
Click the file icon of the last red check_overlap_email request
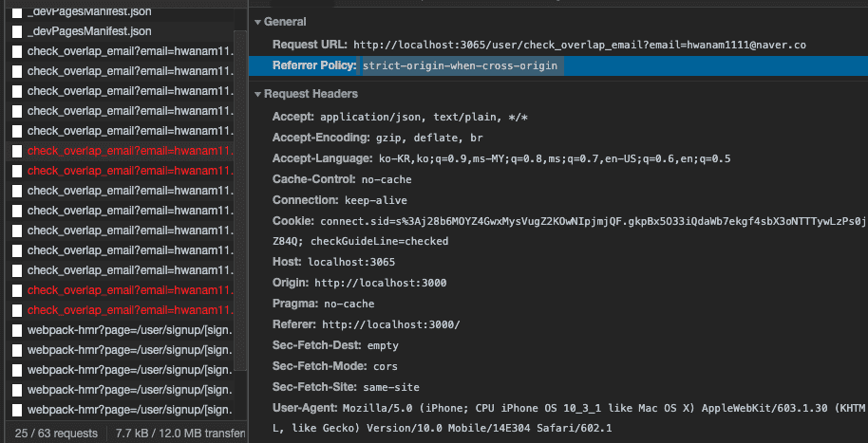17,310
